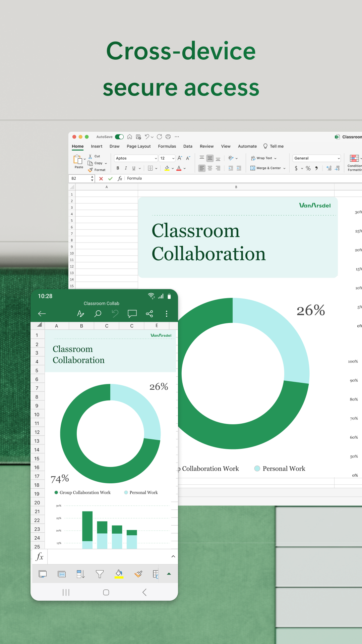The height and width of the screenshot is (644, 362).
Task: Tap the text editing pen icon
Action: click(x=80, y=314)
